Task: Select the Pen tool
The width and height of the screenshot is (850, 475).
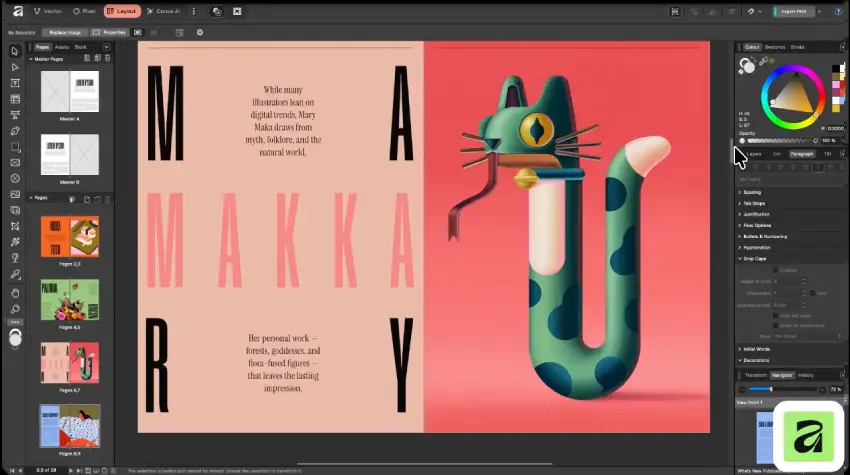Action: pyautogui.click(x=15, y=131)
